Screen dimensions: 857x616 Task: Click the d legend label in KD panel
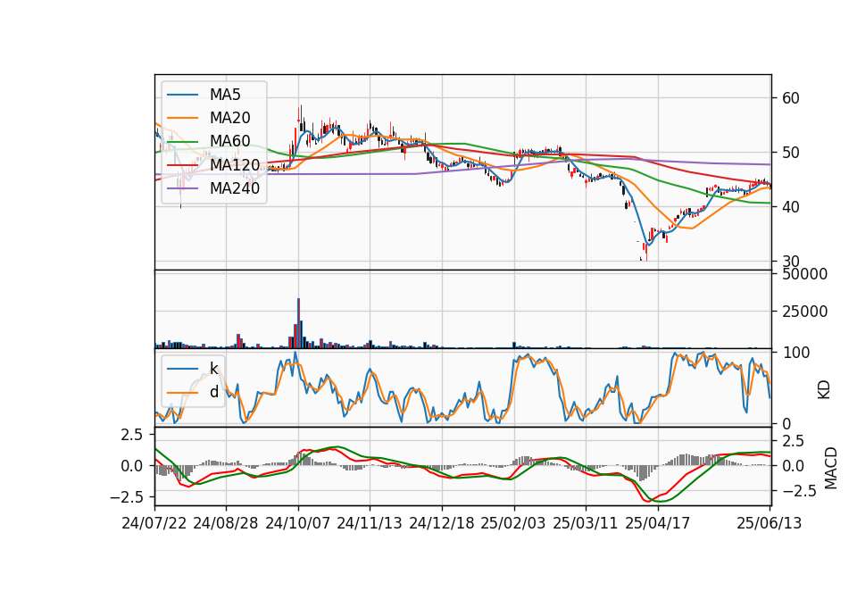pyautogui.click(x=213, y=392)
